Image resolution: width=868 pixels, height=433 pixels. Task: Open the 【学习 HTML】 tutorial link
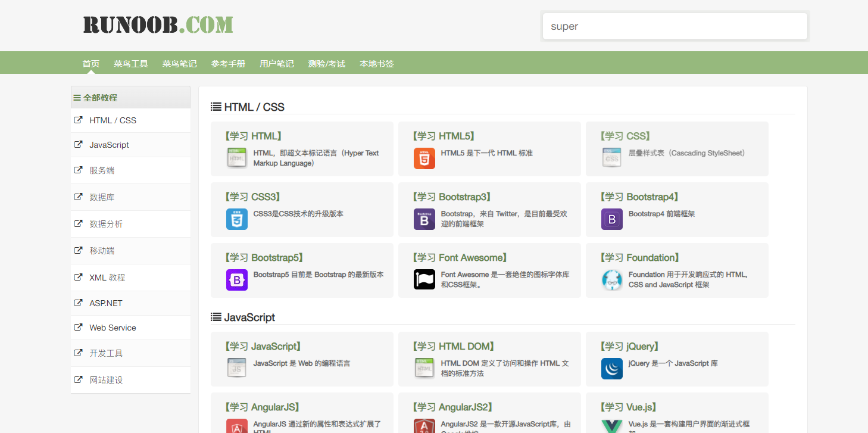254,136
